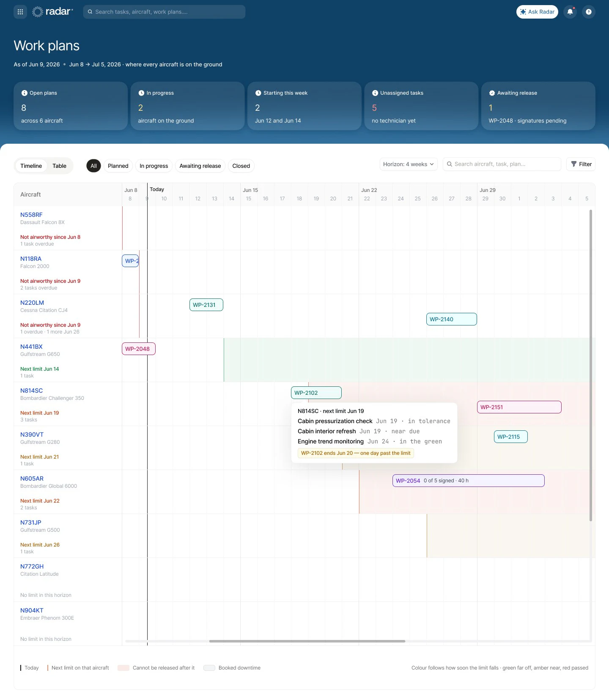The image size is (609, 700).
Task: Select work plan WP-2131 bar
Action: coord(206,305)
